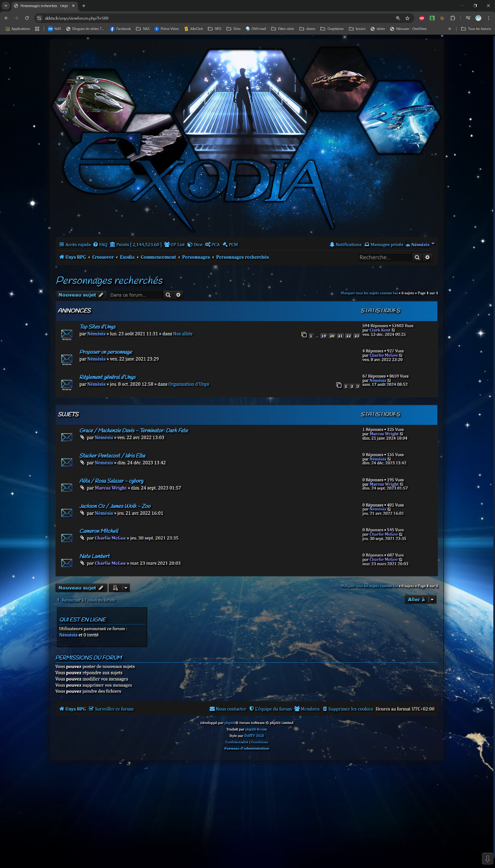Click the bottom Nouveau sujet button
495x868 pixels.
tap(81, 588)
